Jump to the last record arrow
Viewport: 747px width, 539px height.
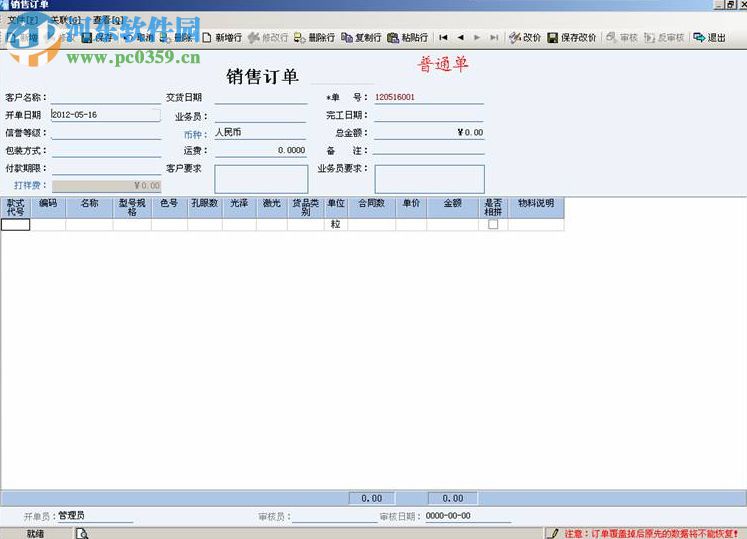(494, 37)
